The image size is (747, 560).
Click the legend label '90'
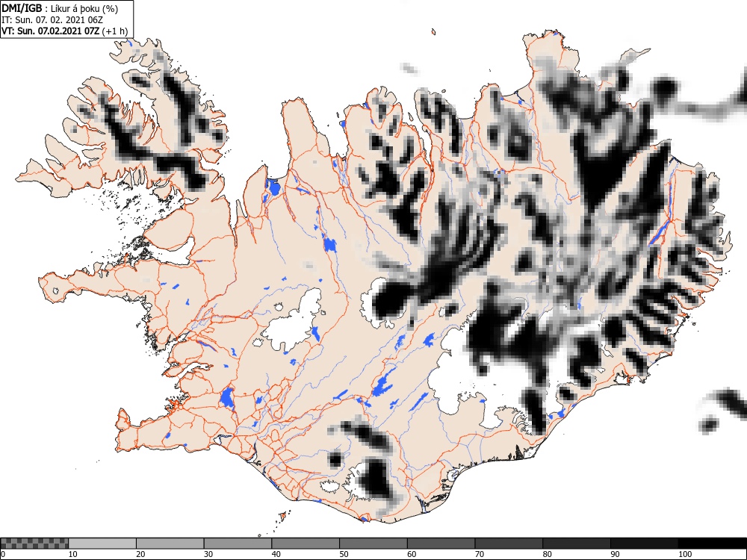(x=615, y=554)
